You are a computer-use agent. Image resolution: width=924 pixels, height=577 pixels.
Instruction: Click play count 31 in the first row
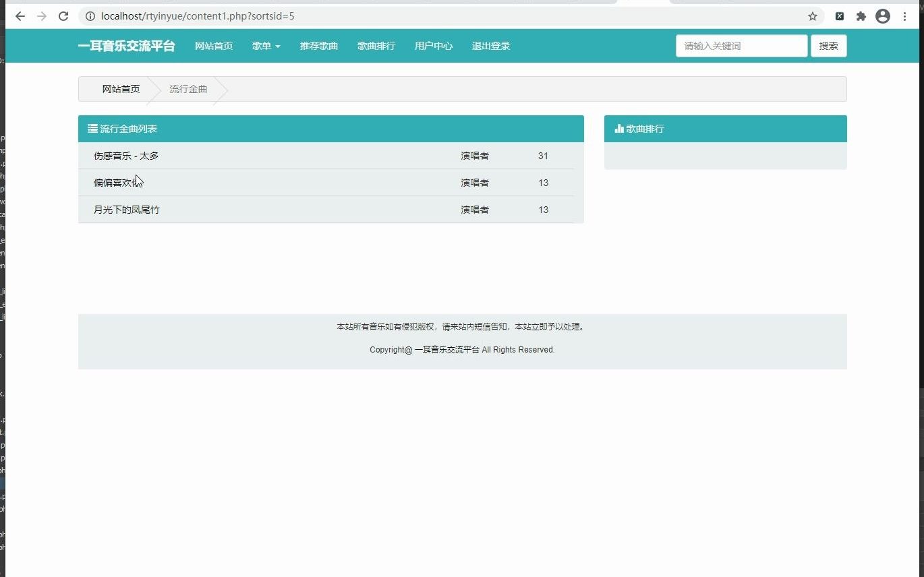(543, 156)
